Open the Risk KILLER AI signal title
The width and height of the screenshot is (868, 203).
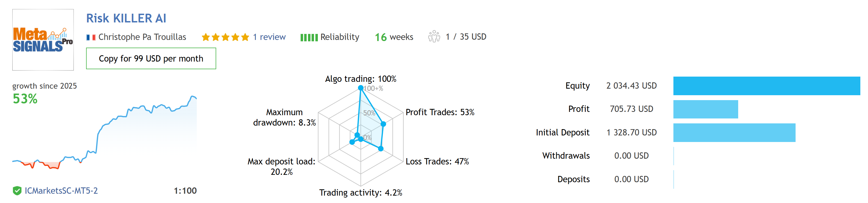[x=126, y=18]
